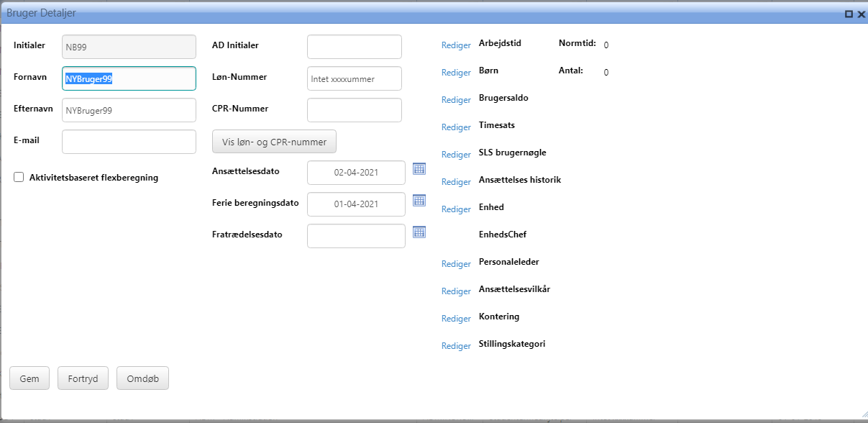This screenshot has height=423, width=868.
Task: Open calendar picker for Ansættelsesdato
Action: coord(419,169)
